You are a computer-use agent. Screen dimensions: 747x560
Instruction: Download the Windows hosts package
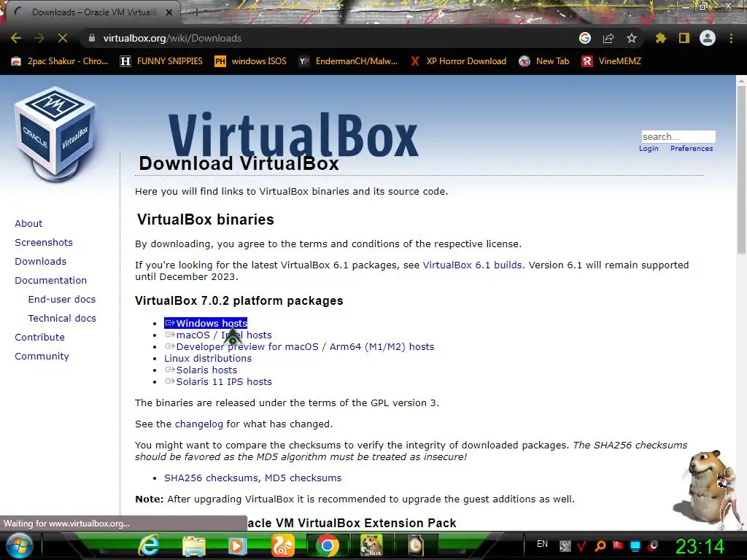tap(206, 323)
